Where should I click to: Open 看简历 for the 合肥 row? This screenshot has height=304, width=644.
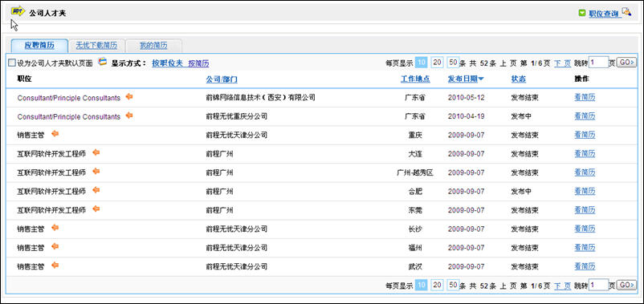point(585,192)
